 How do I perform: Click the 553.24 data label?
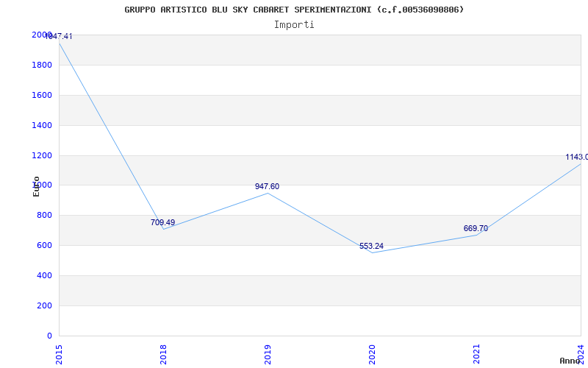pyautogui.click(x=371, y=246)
